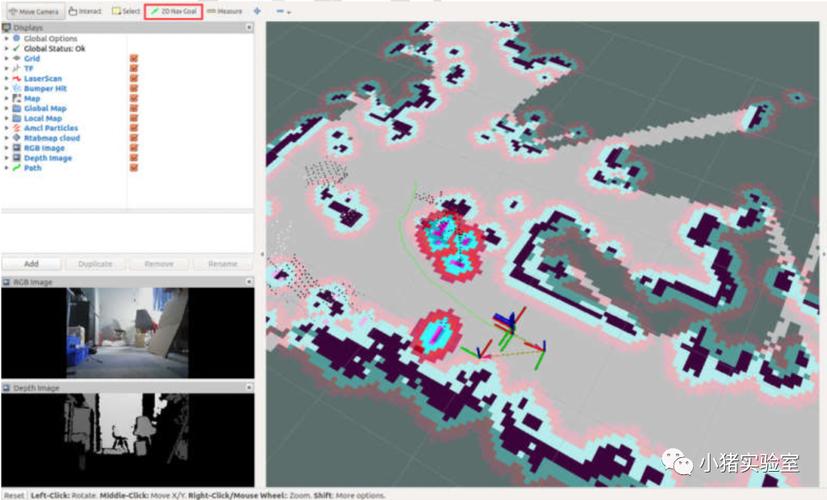The image size is (827, 500).
Task: Click the RGB Image camera preview
Action: (127, 332)
